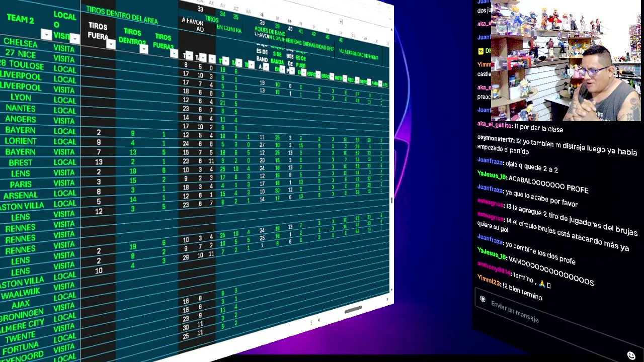Screen dimensions: 644x362
Task: Select the FORTUNA team cell
Action: pyautogui.click(x=20, y=347)
